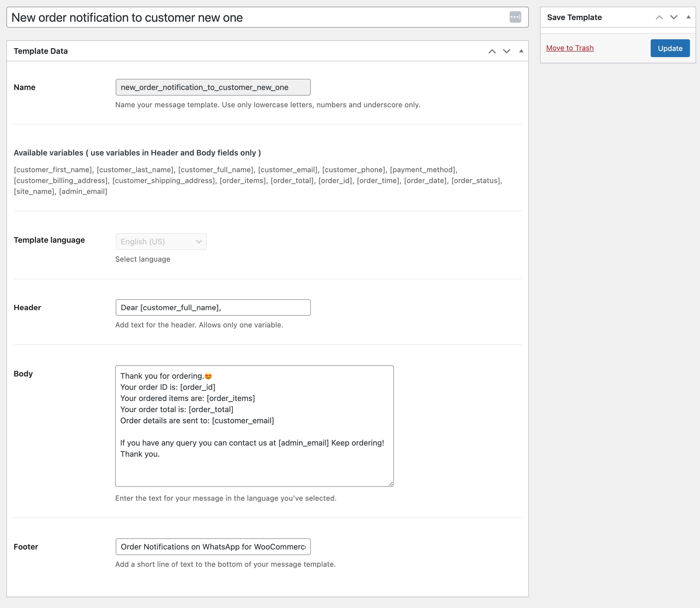This screenshot has height=608, width=700.
Task: Click the Name input field
Action: tap(213, 87)
